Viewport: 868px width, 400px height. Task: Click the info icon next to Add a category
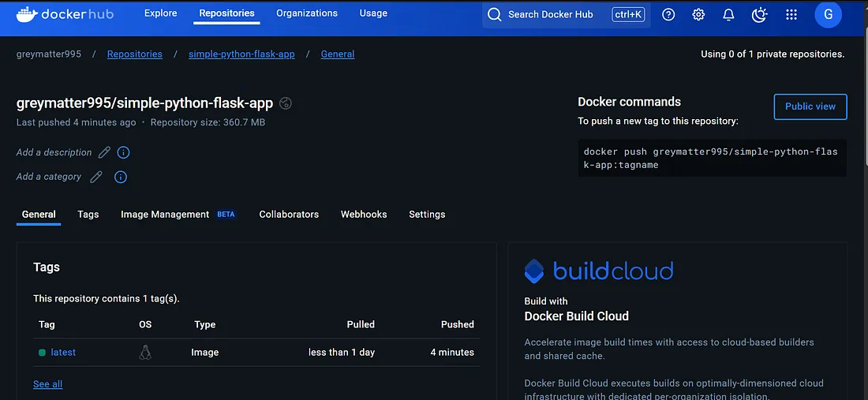click(x=121, y=177)
